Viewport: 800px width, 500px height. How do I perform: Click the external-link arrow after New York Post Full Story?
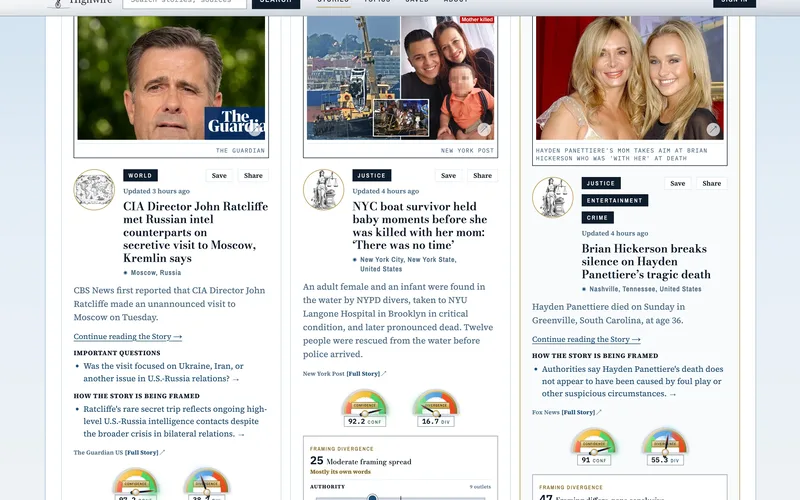pyautogui.click(x=384, y=373)
